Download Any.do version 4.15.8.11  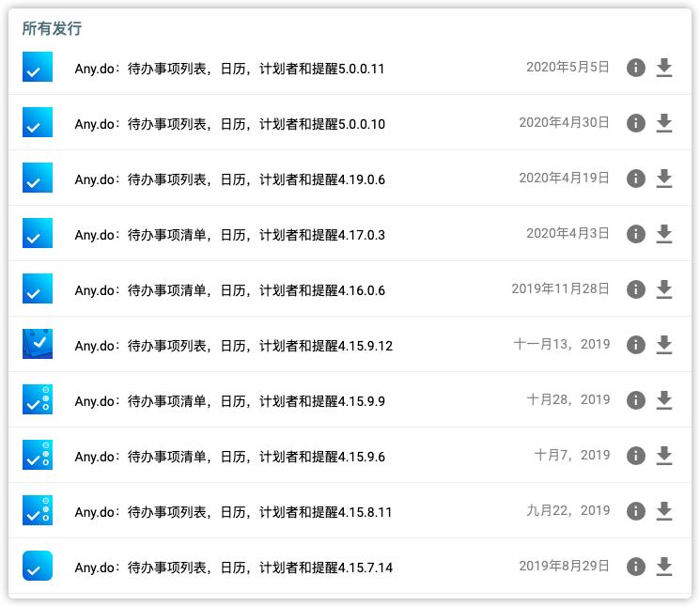click(x=664, y=511)
